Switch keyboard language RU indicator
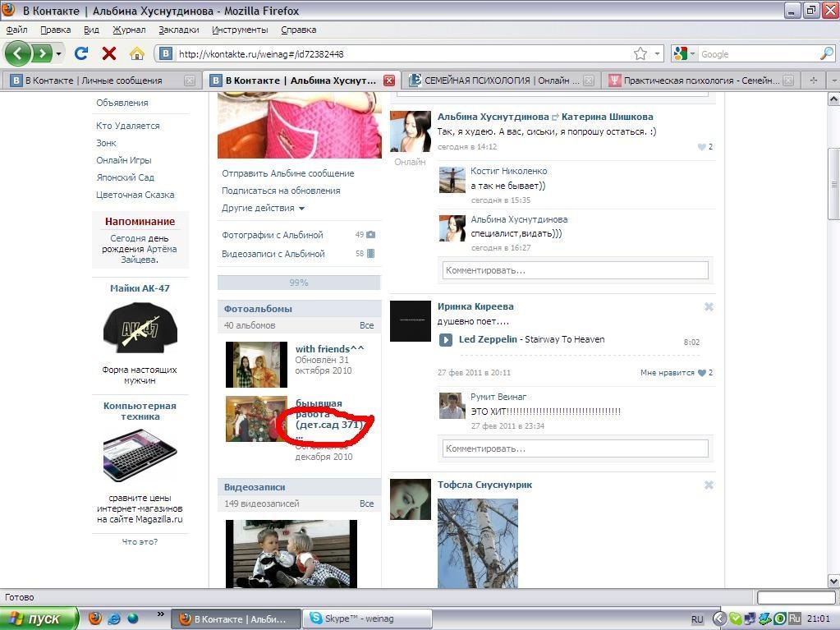 click(697, 619)
